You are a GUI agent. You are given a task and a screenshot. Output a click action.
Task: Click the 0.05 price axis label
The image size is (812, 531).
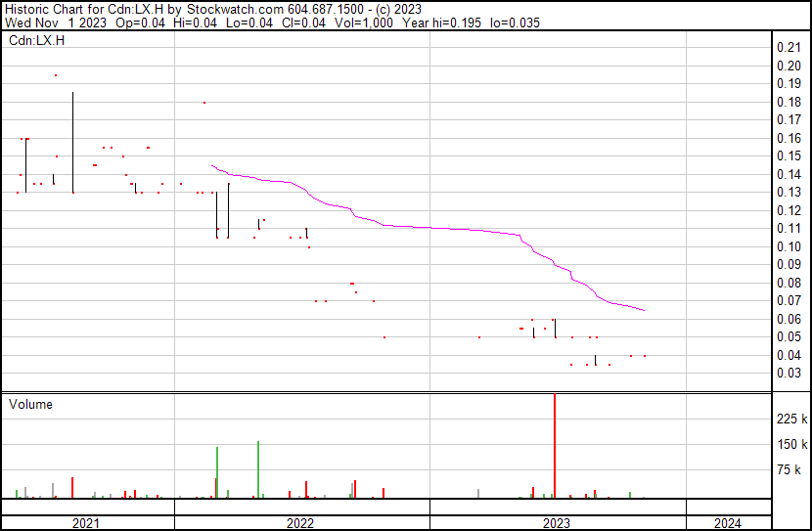click(x=789, y=337)
